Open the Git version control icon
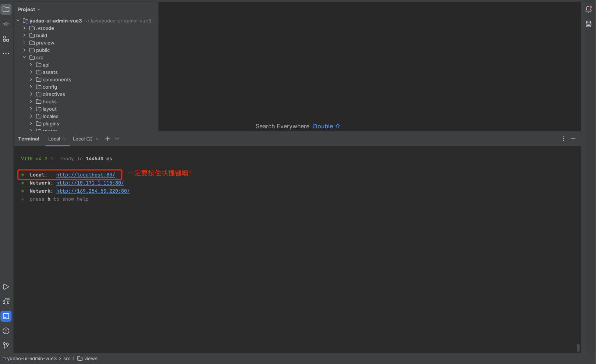This screenshot has height=364, width=596. click(6, 345)
